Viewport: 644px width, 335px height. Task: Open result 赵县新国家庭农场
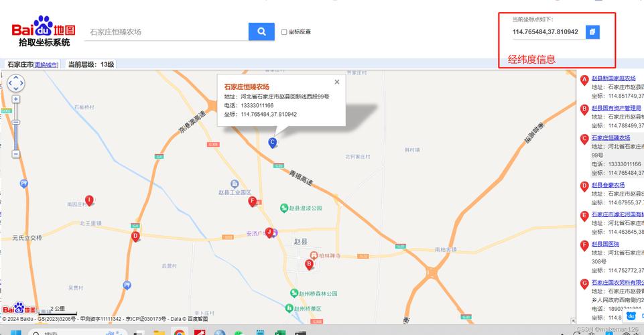[x=614, y=78]
